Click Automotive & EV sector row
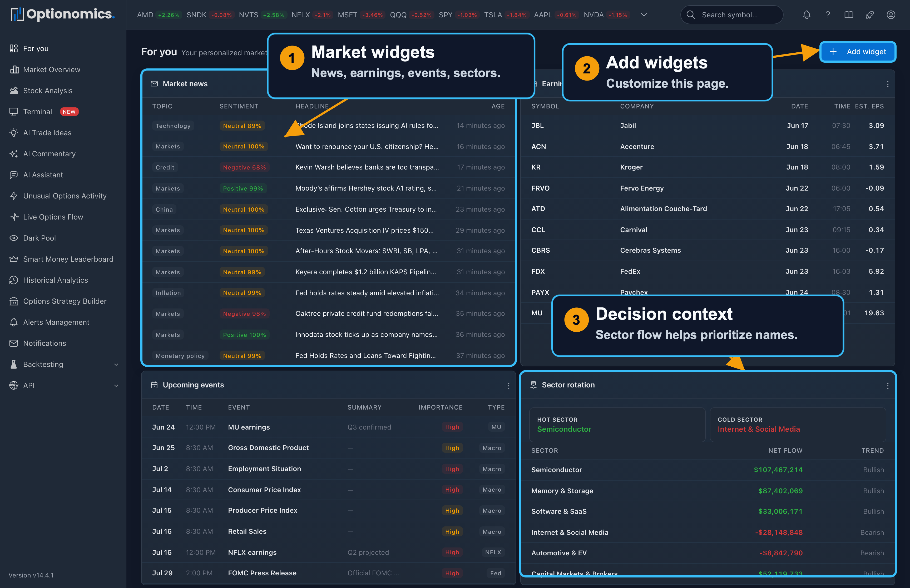The image size is (910, 588). pos(707,553)
